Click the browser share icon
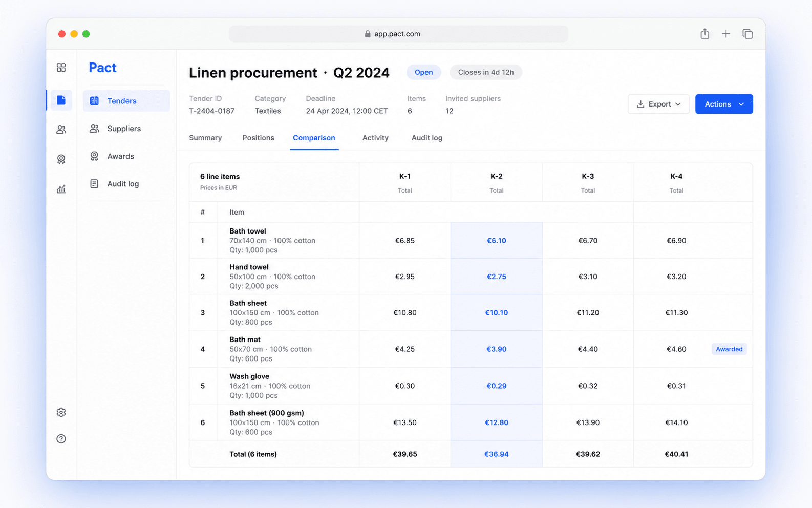Viewport: 812px width, 508px height. point(705,34)
